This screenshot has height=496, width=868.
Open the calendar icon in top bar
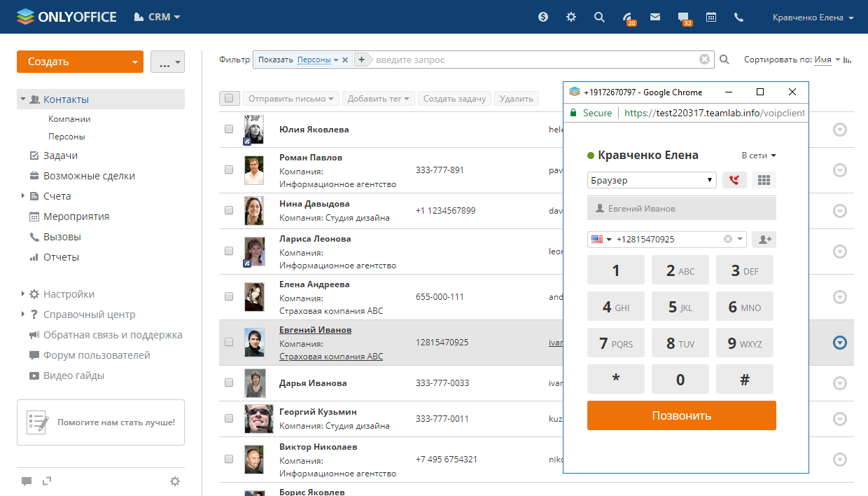[x=711, y=18]
